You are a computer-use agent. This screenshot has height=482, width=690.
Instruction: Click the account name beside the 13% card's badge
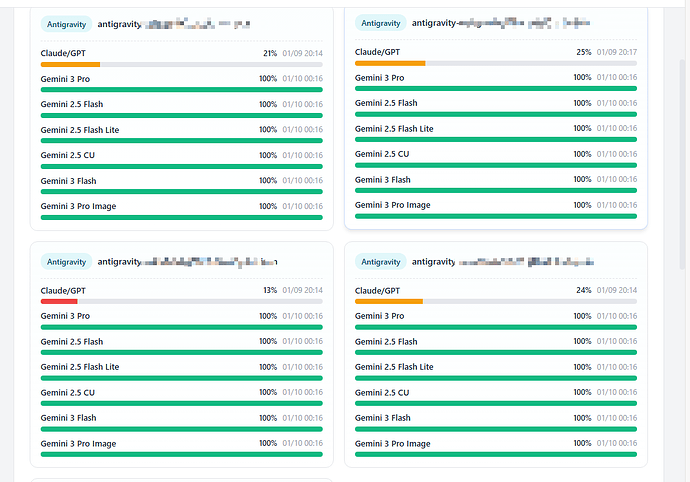click(187, 262)
